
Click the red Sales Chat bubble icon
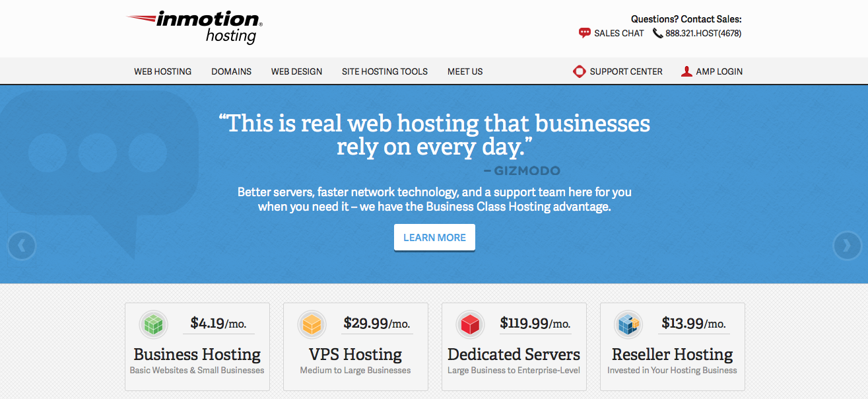584,33
